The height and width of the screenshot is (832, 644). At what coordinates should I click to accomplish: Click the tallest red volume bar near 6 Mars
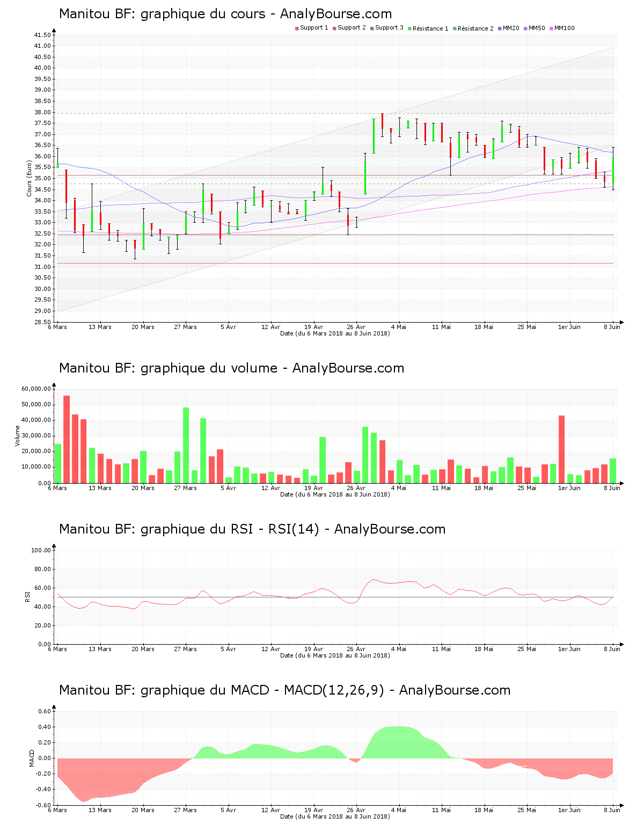(x=67, y=439)
